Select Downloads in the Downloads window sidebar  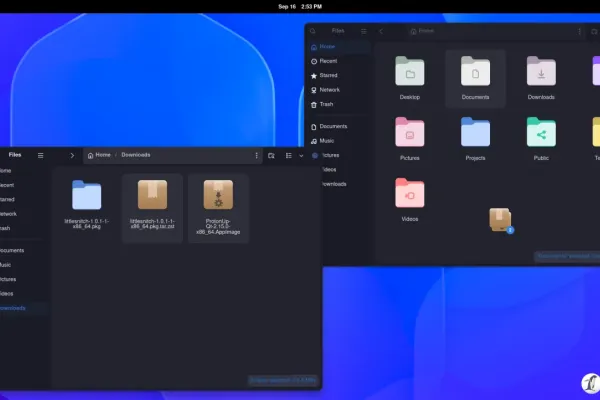23,308
